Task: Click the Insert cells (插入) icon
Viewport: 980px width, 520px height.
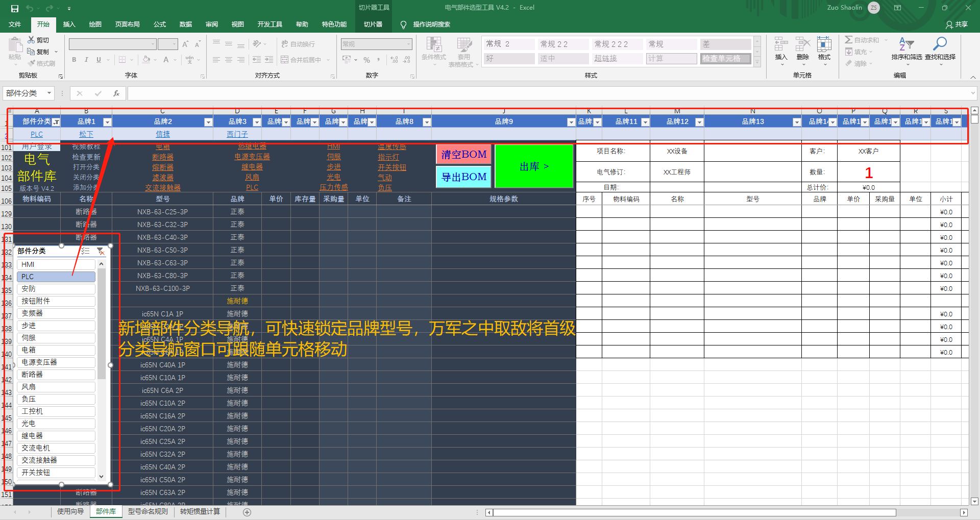Action: 781,49
